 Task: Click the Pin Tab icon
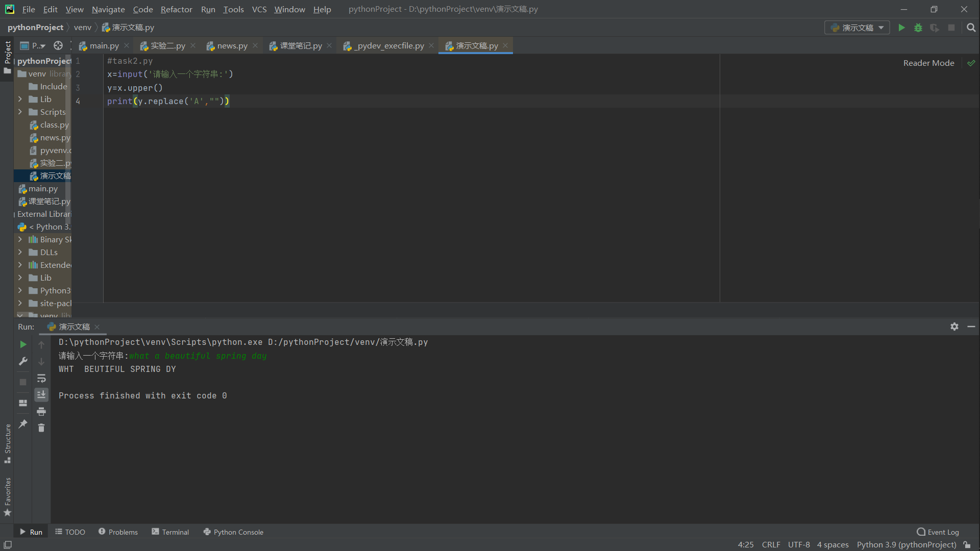[x=23, y=424]
